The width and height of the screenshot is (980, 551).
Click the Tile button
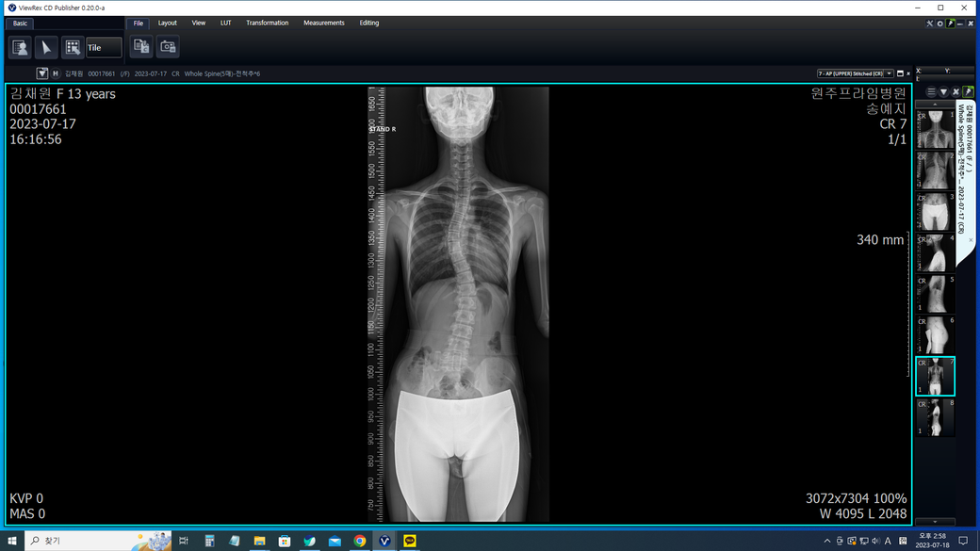click(x=104, y=47)
